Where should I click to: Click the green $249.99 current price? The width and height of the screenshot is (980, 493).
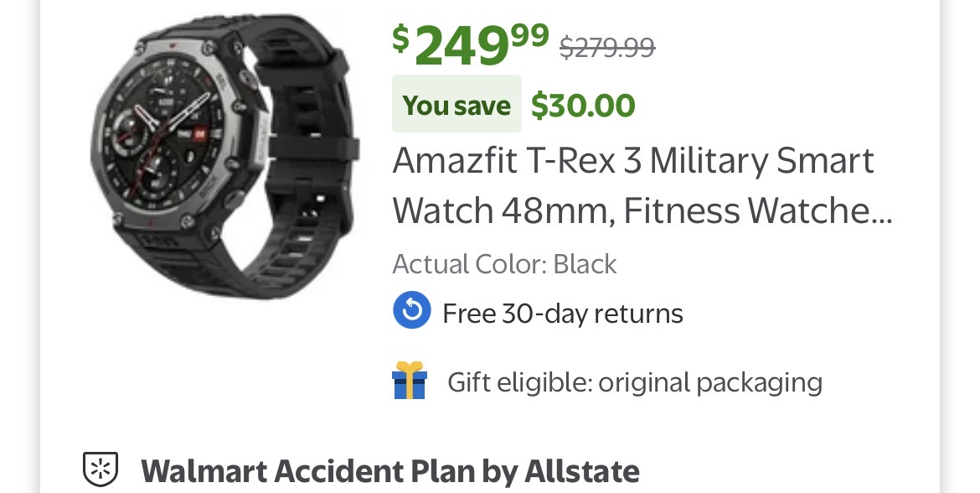[x=471, y=44]
